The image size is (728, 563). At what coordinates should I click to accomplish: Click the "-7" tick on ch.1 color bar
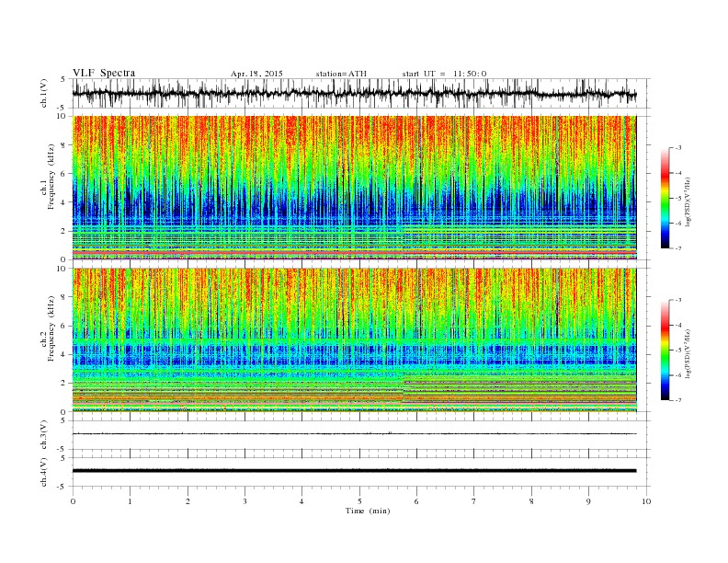(x=677, y=248)
